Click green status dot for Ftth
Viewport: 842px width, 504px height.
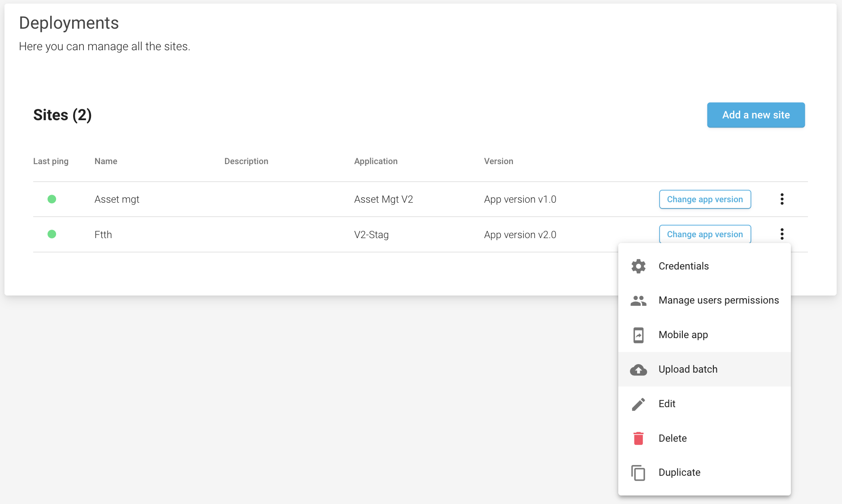[x=52, y=234]
